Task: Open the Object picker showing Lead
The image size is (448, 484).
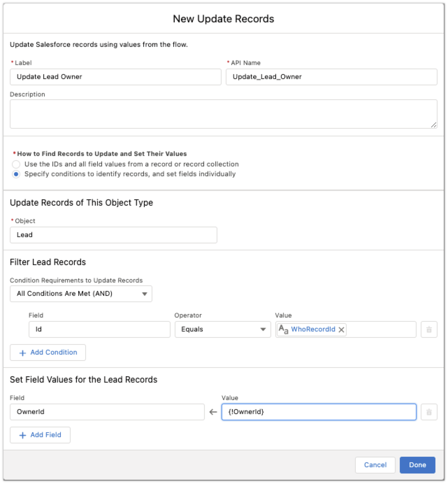Action: 113,235
